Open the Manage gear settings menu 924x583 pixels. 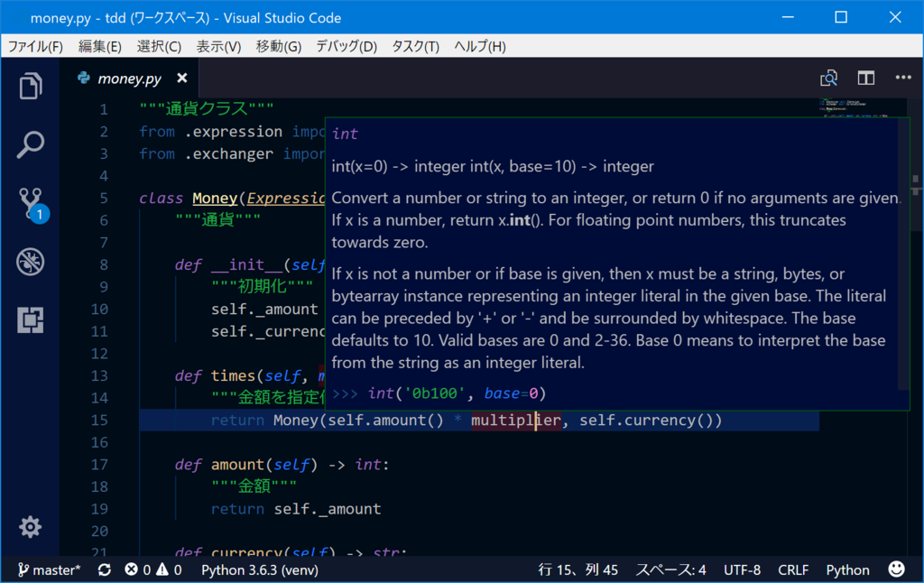coord(30,527)
